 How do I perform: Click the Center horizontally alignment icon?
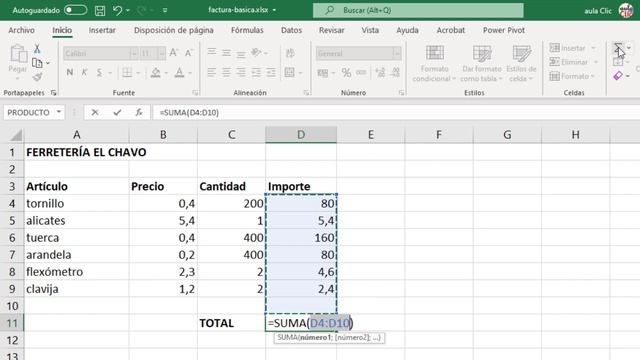[x=226, y=73]
